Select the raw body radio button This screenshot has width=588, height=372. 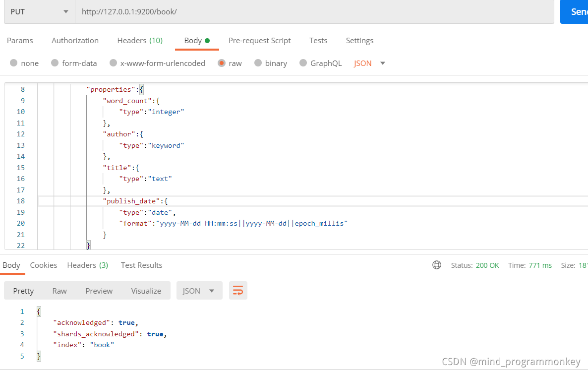(222, 63)
